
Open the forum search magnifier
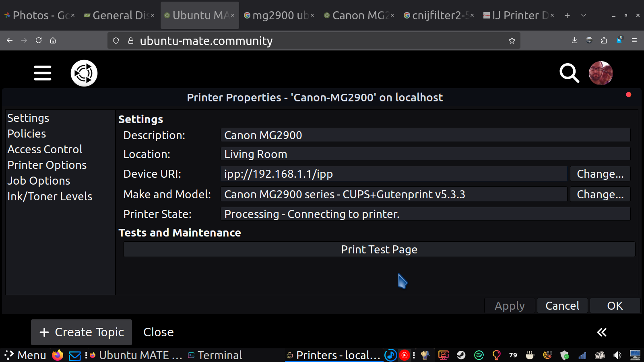coord(569,73)
